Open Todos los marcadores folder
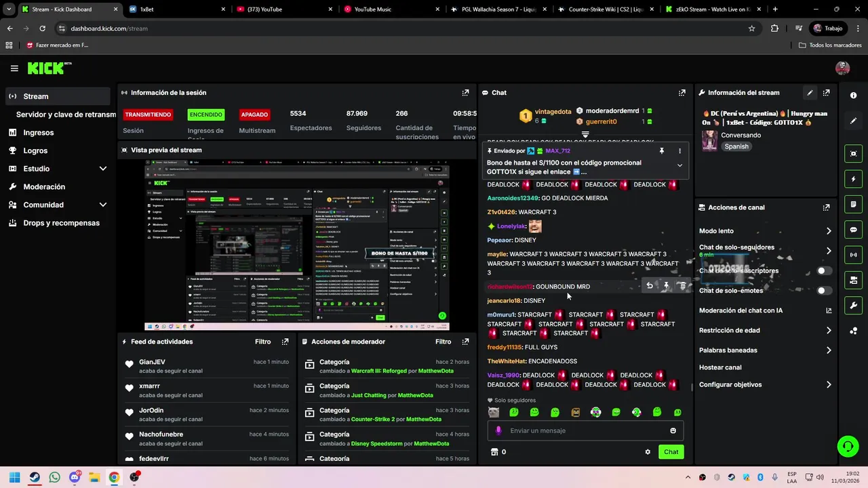The width and height of the screenshot is (868, 488). tap(830, 45)
